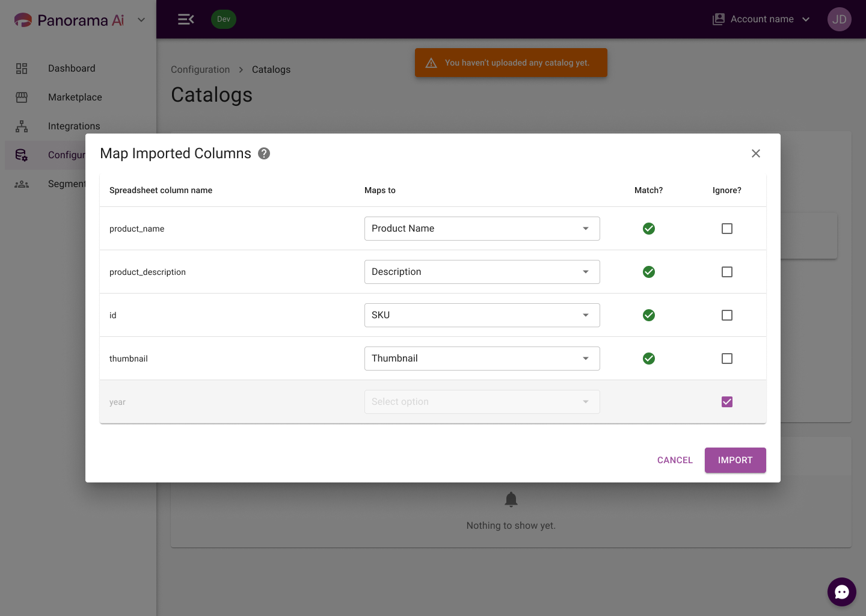Screen dimensions: 866x616
Task: Click the Cancel button
Action: (x=675, y=460)
